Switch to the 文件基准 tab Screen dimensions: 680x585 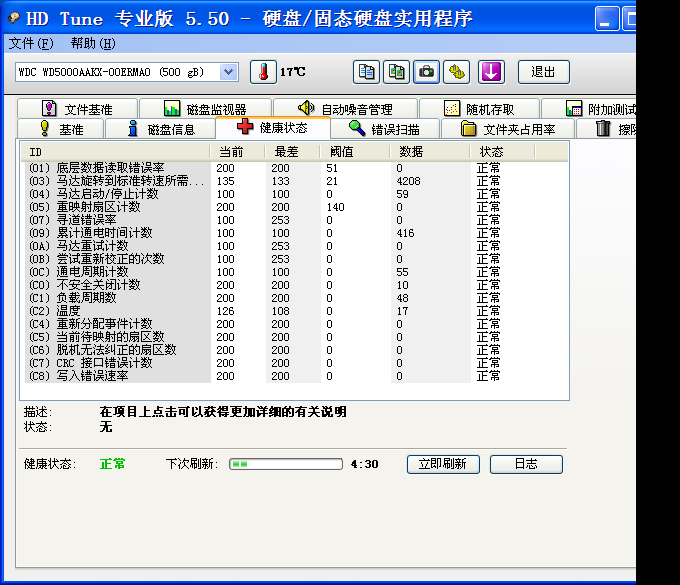(x=77, y=108)
